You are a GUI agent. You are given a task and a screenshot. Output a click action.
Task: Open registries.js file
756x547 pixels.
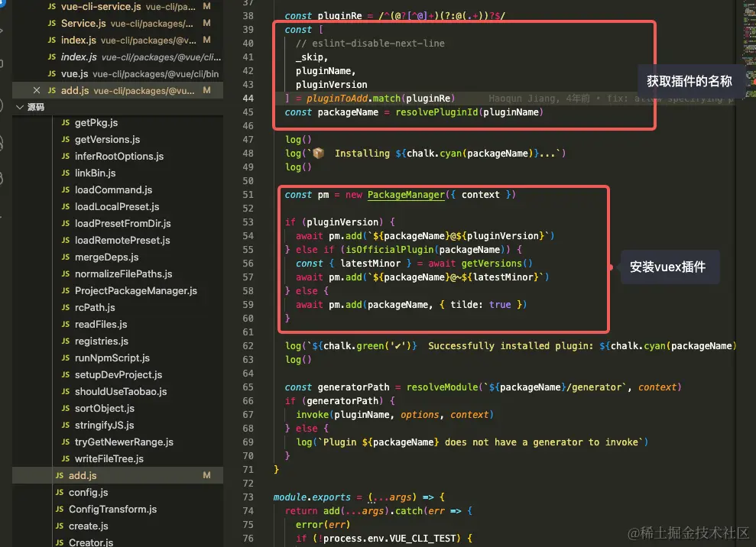pos(101,341)
